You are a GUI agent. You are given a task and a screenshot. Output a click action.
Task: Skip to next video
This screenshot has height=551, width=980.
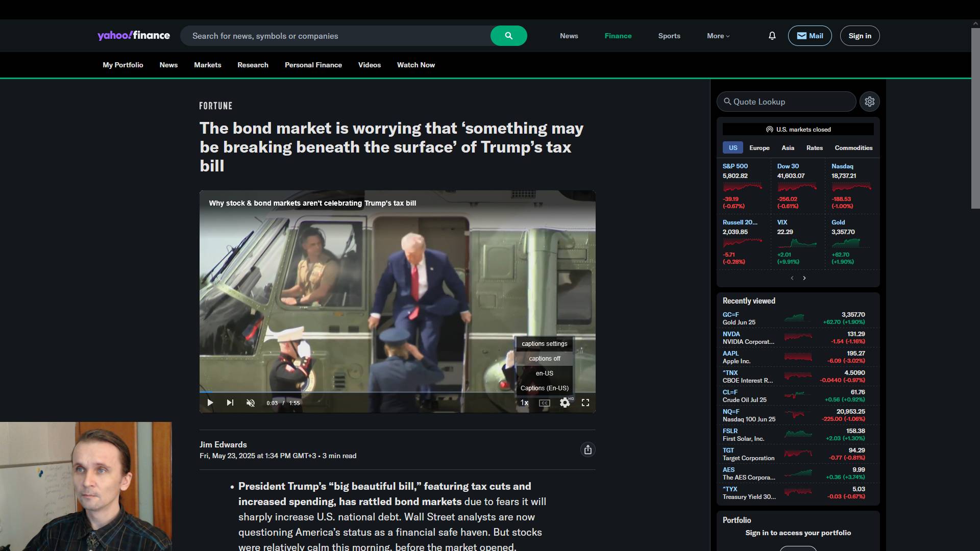click(x=230, y=403)
